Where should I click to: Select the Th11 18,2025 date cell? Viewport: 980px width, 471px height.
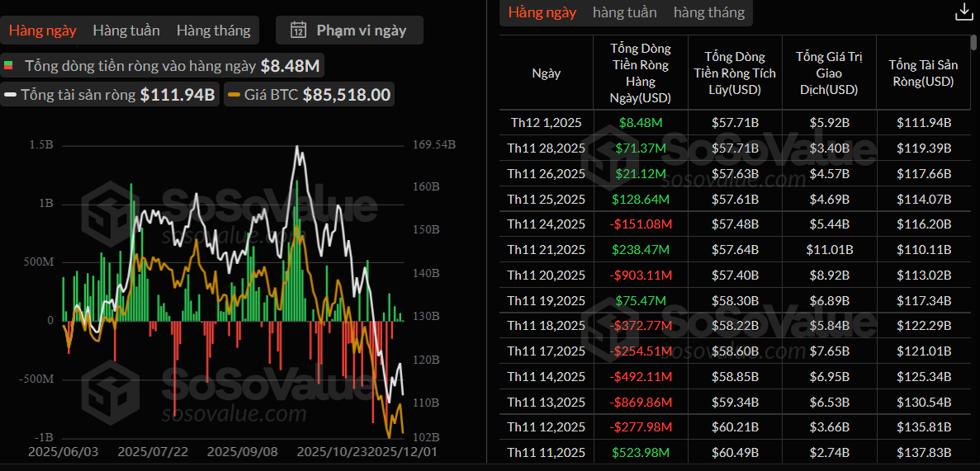(x=547, y=326)
